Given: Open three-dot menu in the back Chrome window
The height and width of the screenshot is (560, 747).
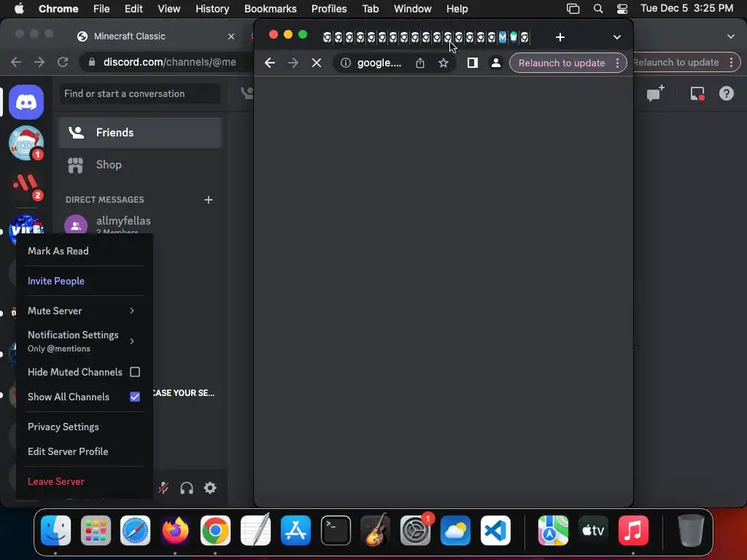Looking at the screenshot, I should click(x=731, y=63).
